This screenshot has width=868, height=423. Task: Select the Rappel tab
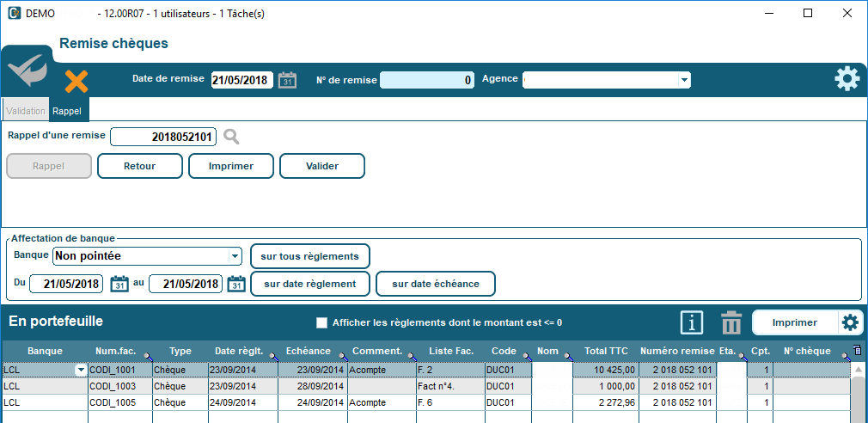click(x=67, y=111)
